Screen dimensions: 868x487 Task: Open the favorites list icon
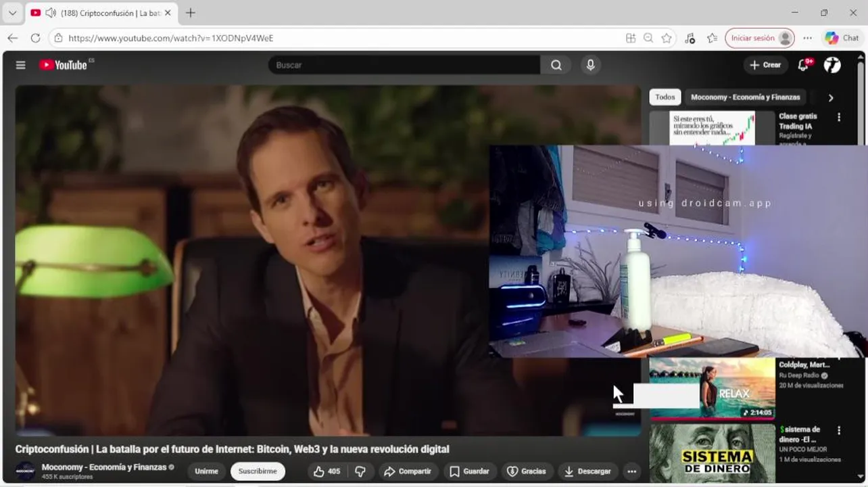pos(712,38)
